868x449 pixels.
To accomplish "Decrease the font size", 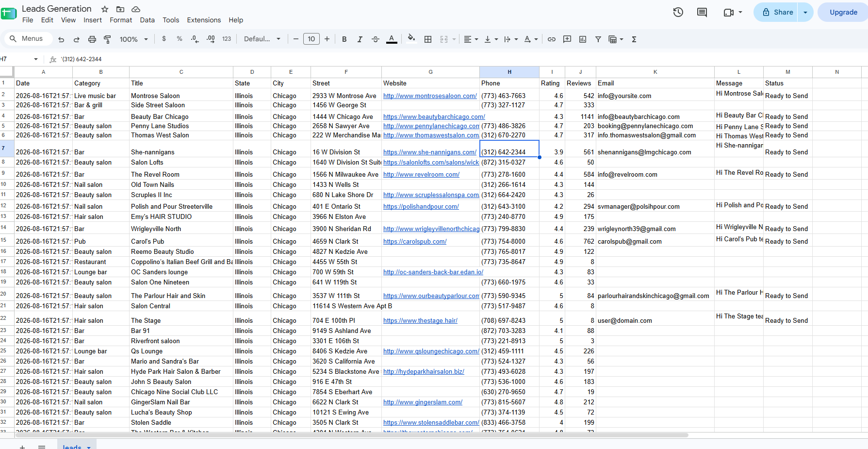I will (295, 39).
